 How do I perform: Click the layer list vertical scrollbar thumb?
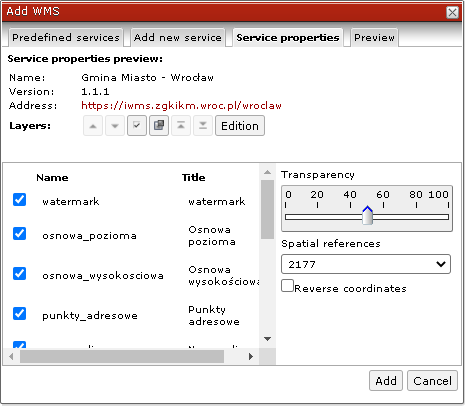267,209
